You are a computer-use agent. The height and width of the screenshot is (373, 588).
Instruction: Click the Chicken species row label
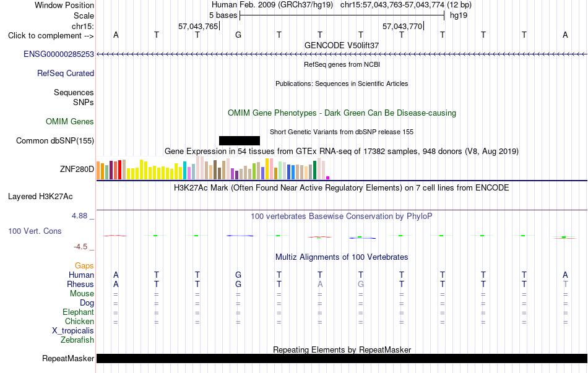tap(79, 321)
